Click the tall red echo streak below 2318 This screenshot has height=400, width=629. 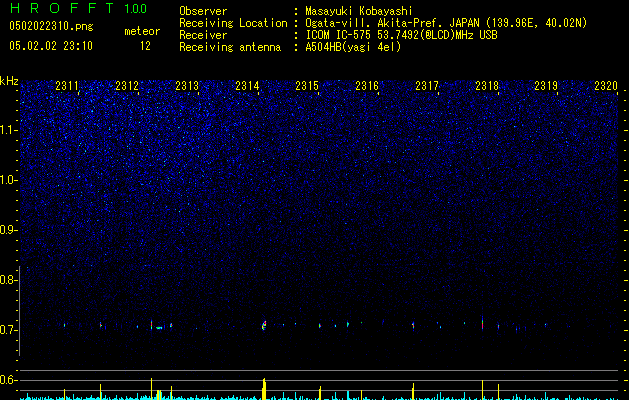click(x=482, y=323)
